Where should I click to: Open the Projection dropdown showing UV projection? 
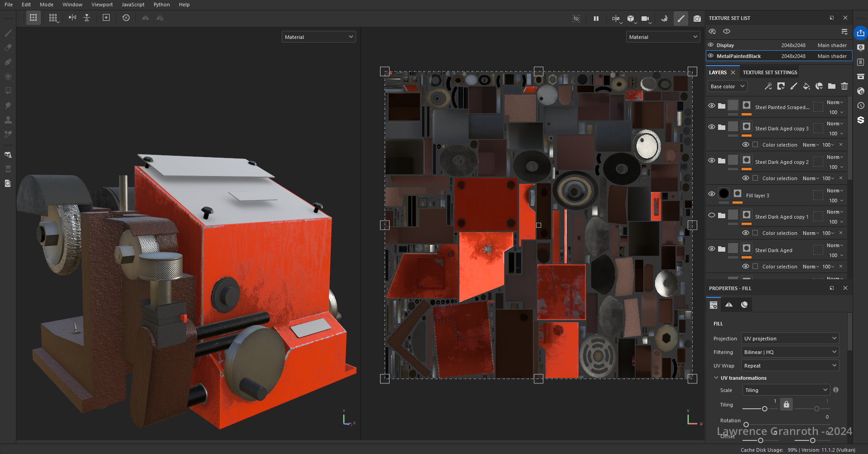[x=790, y=339]
